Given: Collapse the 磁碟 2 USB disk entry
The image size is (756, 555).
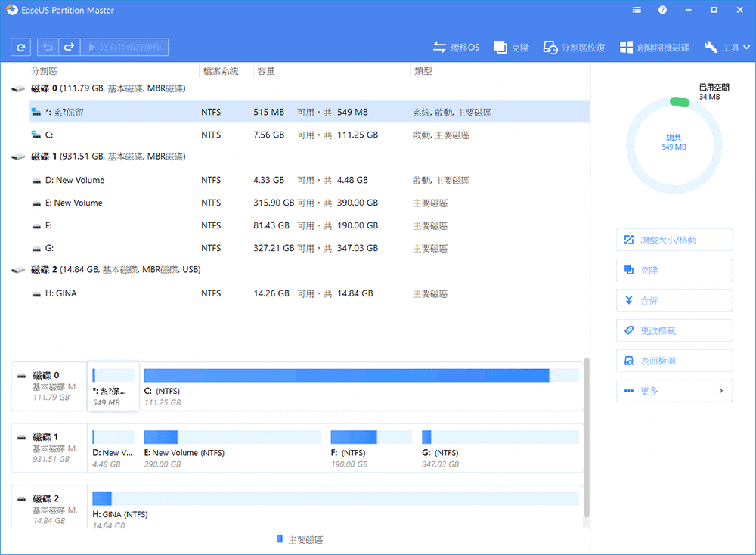Looking at the screenshot, I should [17, 269].
